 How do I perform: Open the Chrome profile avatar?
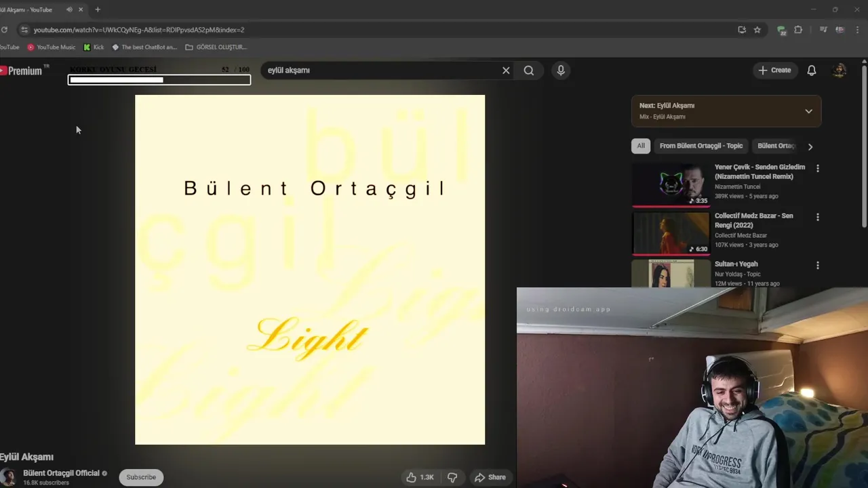pyautogui.click(x=840, y=30)
